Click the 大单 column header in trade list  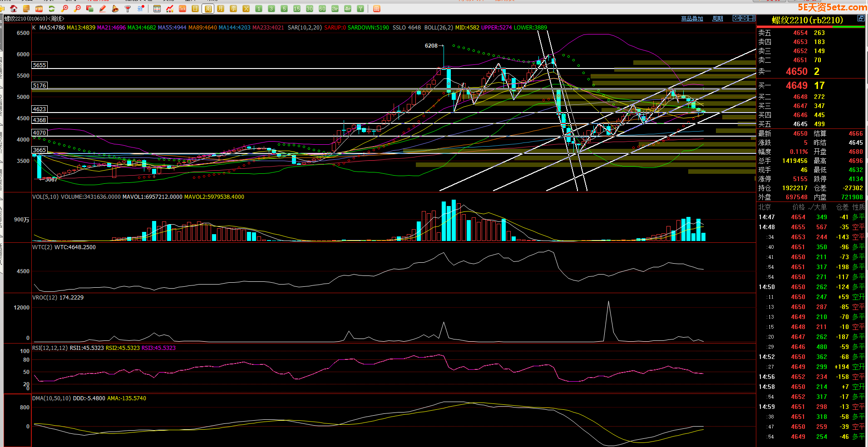[821, 207]
